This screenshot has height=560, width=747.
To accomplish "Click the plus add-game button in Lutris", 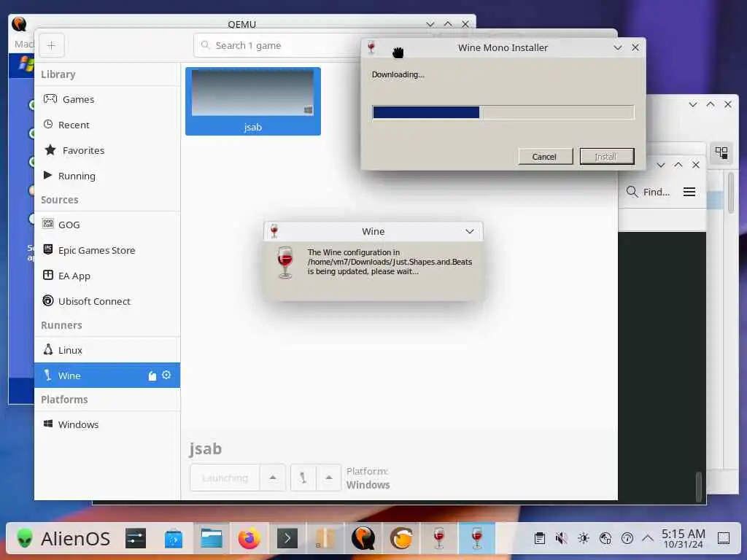I will [x=52, y=45].
